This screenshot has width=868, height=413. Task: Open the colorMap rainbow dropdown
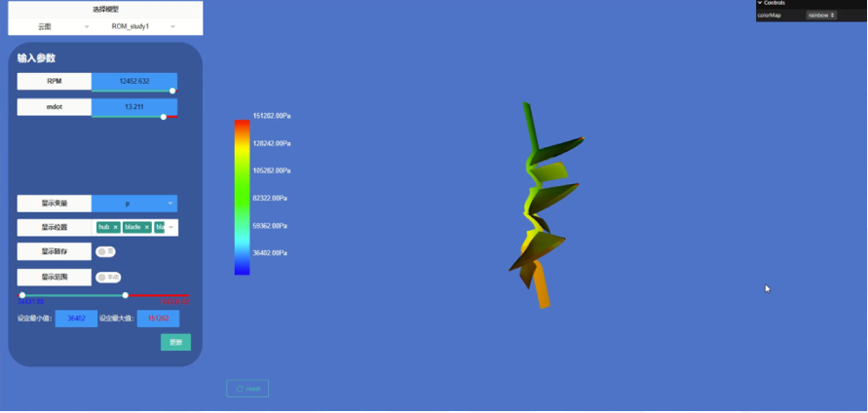tap(821, 16)
